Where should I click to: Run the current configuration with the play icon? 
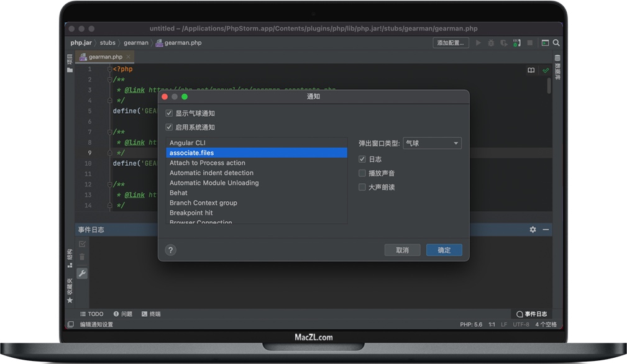pyautogui.click(x=478, y=43)
